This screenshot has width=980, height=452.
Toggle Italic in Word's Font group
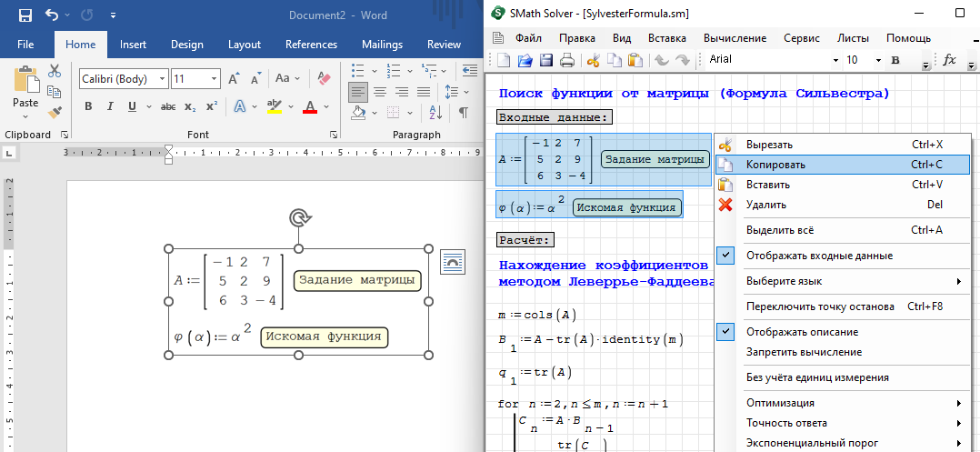(x=110, y=107)
